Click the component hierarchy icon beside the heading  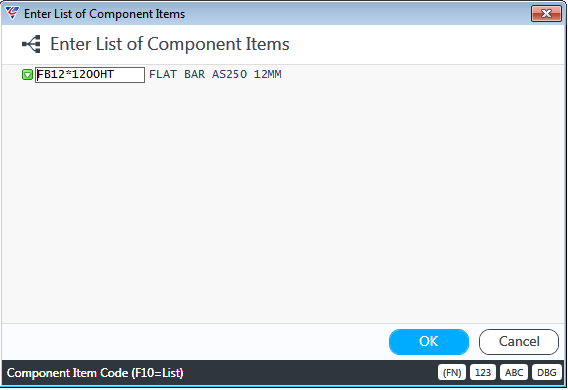pyautogui.click(x=32, y=44)
